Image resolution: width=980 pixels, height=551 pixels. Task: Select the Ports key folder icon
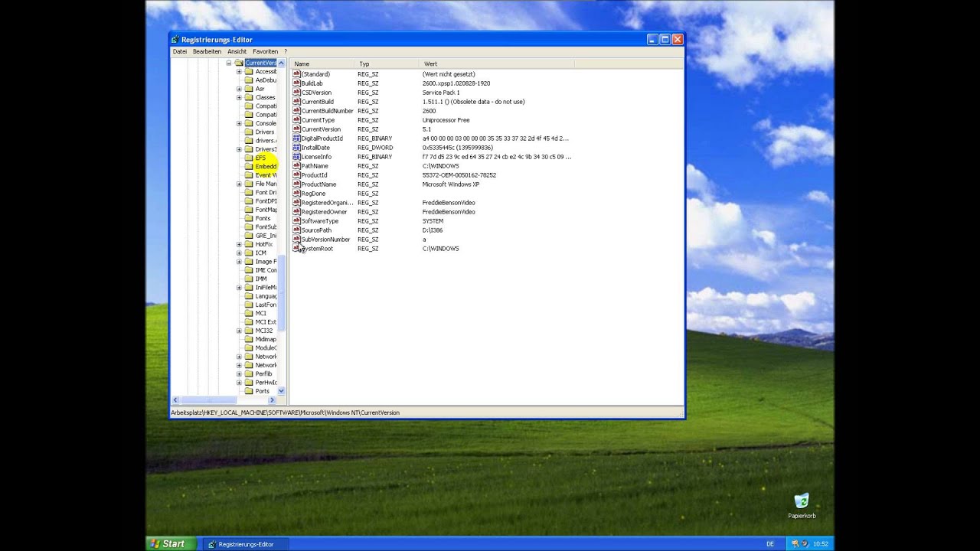(249, 391)
